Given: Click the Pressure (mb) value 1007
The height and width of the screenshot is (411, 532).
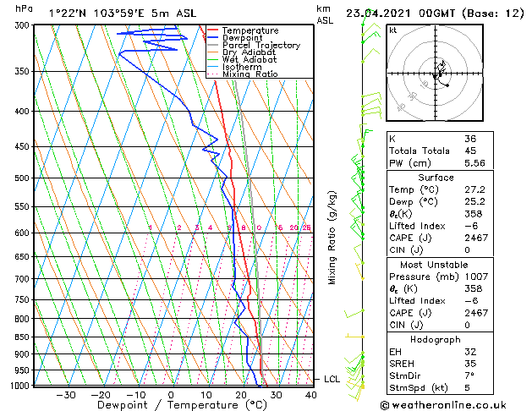Looking at the screenshot, I should point(476,277).
